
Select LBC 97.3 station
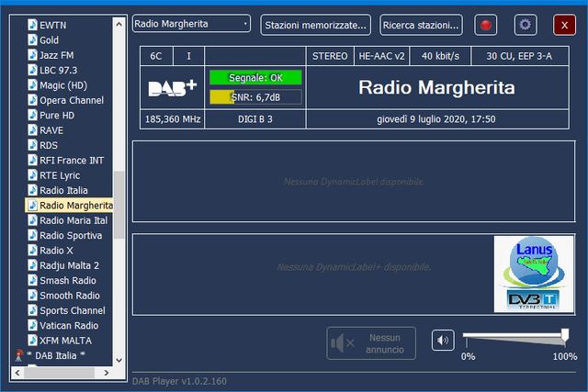tap(59, 70)
